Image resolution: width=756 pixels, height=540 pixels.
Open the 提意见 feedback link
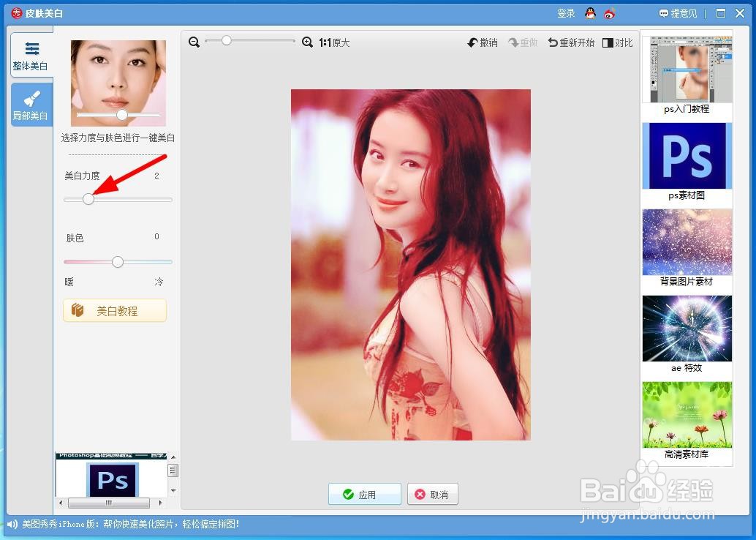[678, 13]
